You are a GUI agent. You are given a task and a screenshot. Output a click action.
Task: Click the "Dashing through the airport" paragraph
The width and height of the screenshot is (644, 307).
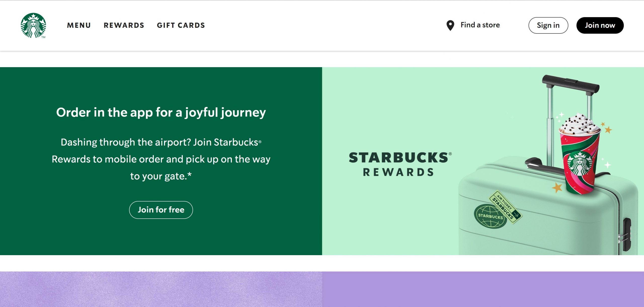click(x=161, y=159)
